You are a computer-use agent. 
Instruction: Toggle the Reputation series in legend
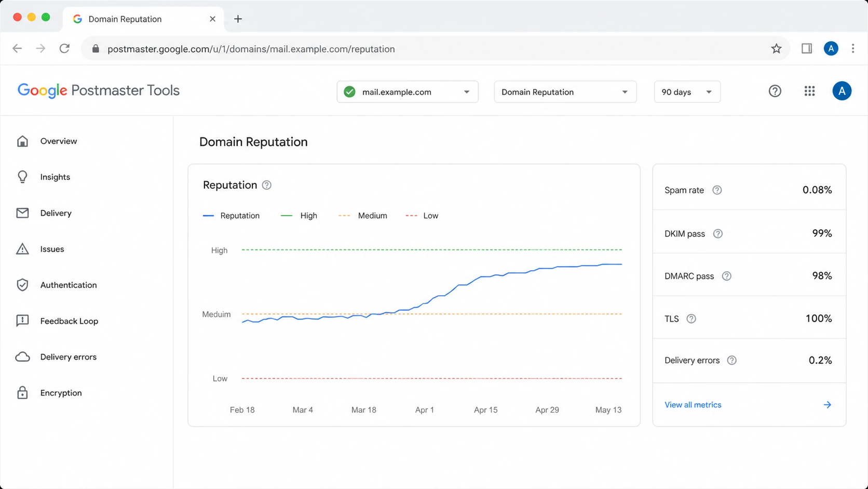tap(231, 216)
